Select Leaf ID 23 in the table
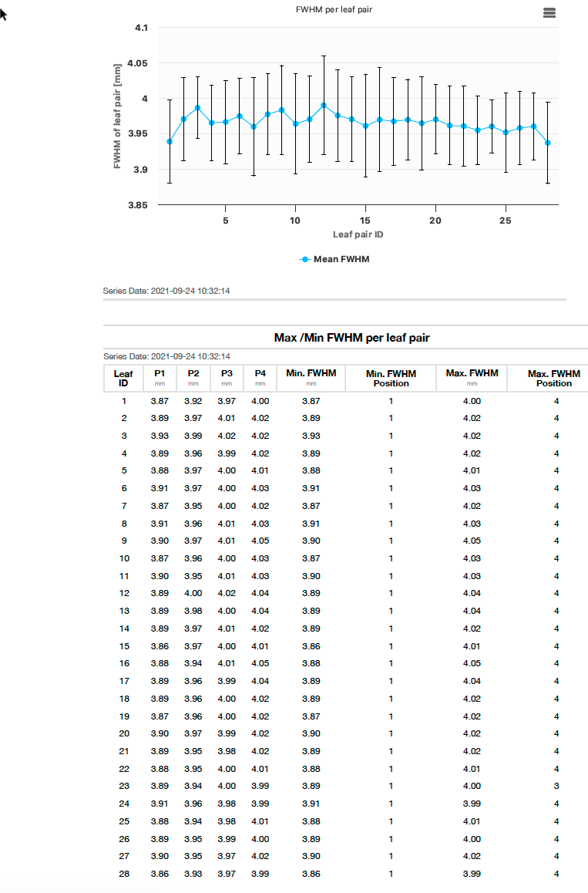The image size is (588, 893). 124,786
